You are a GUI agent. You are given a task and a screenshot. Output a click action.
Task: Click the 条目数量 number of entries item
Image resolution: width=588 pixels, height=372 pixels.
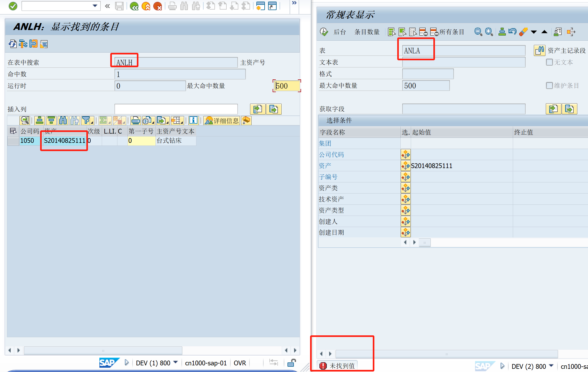click(x=367, y=32)
